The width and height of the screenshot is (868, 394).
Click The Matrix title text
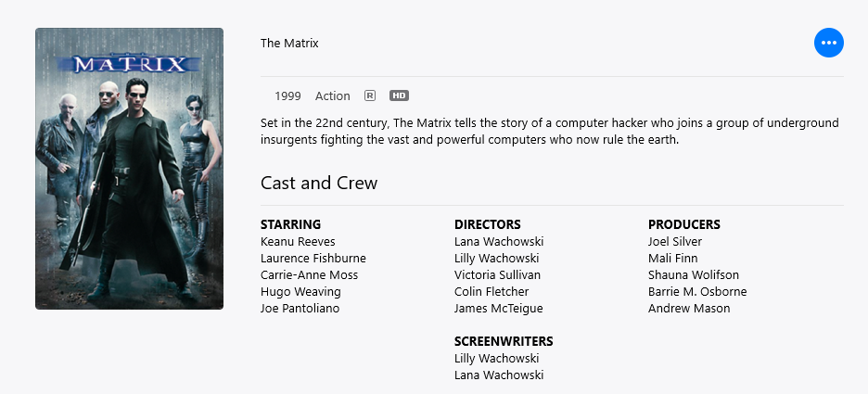(x=289, y=44)
